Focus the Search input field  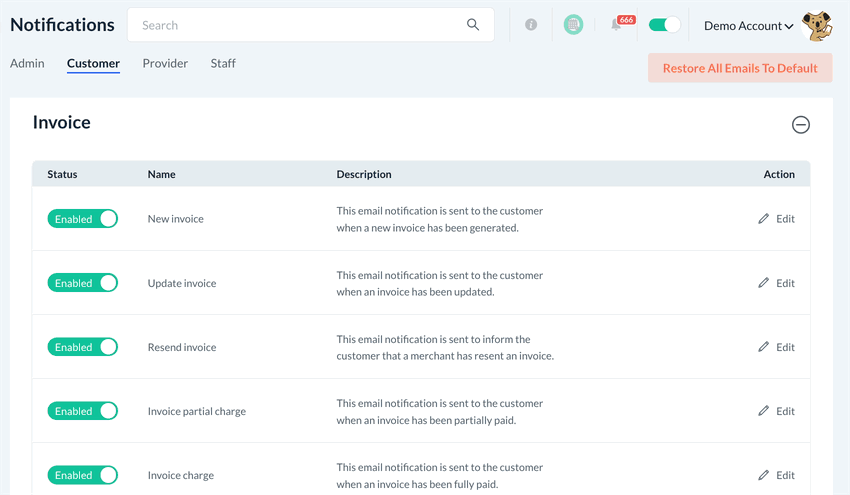tap(300, 25)
